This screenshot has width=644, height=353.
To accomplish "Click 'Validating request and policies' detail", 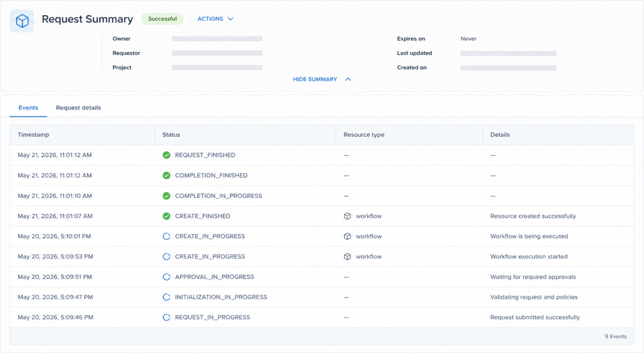I will pos(534,297).
